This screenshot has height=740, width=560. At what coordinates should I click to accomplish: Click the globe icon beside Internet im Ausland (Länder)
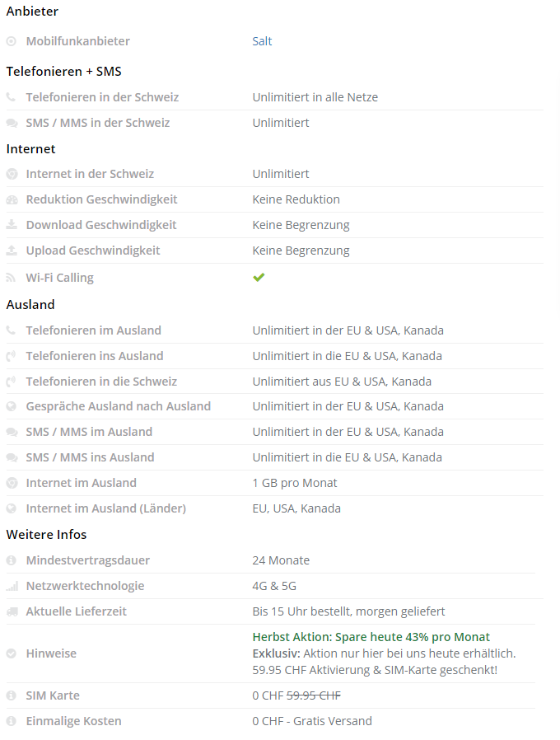(12, 508)
